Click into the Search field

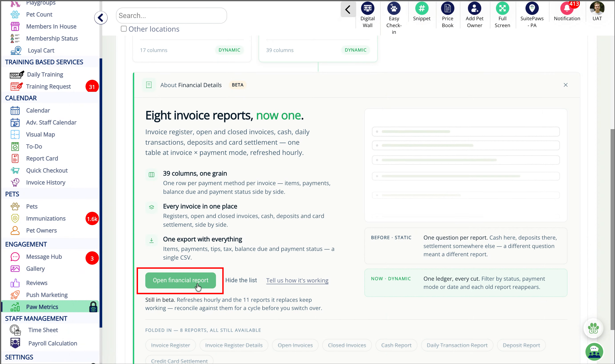[x=171, y=16]
